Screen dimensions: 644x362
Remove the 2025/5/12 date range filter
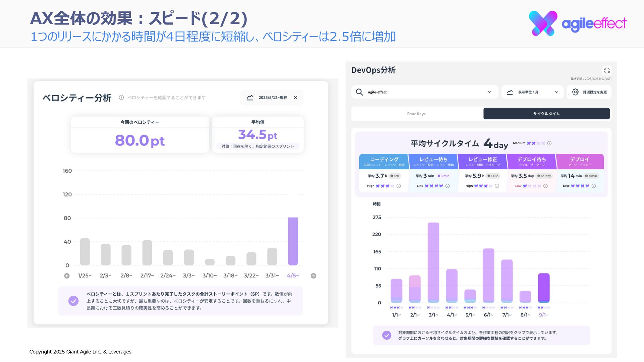(x=296, y=98)
